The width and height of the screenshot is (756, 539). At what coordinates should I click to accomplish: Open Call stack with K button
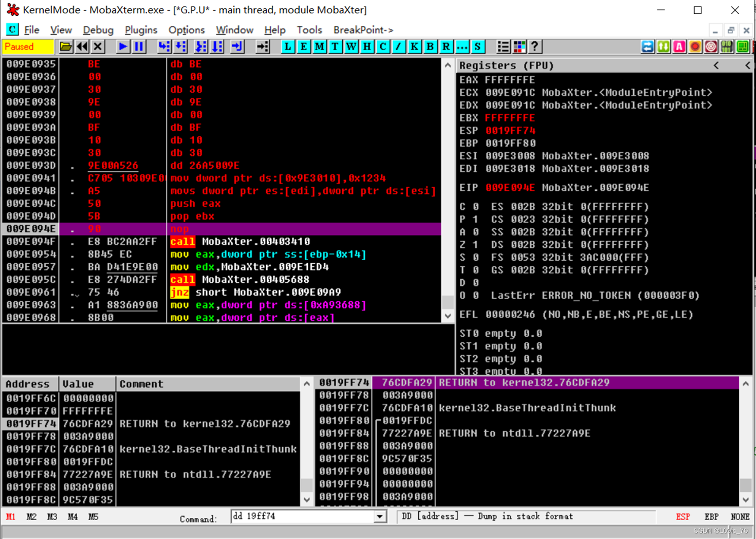[414, 47]
